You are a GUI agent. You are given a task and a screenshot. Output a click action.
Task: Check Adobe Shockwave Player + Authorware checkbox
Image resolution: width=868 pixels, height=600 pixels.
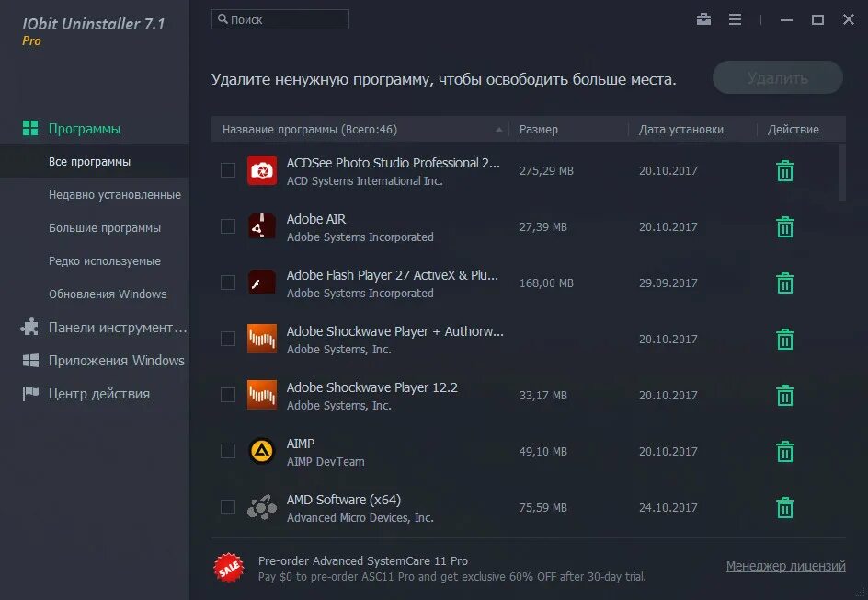[228, 339]
